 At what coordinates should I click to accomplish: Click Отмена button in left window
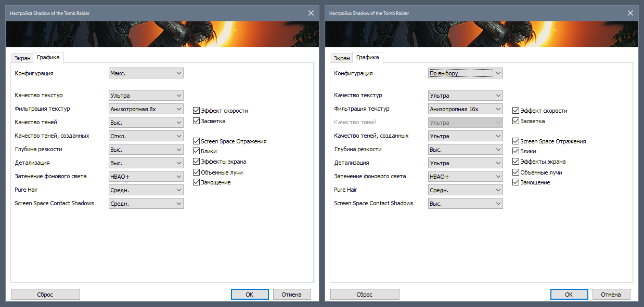[x=292, y=295]
